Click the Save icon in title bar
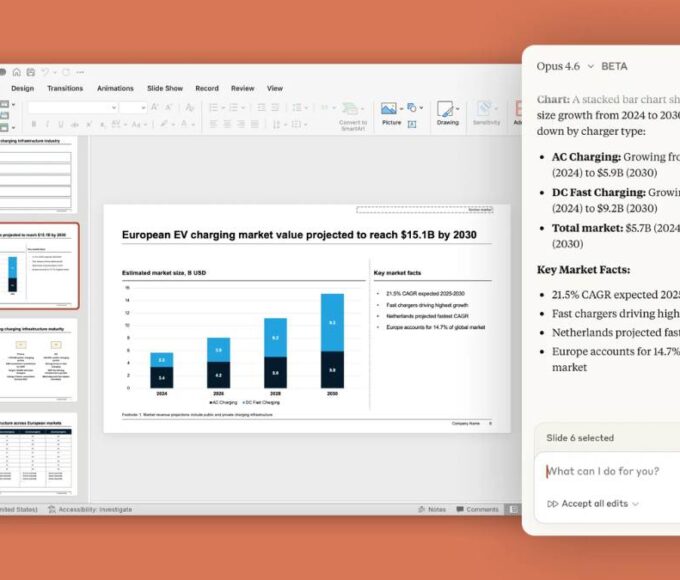 tap(31, 72)
